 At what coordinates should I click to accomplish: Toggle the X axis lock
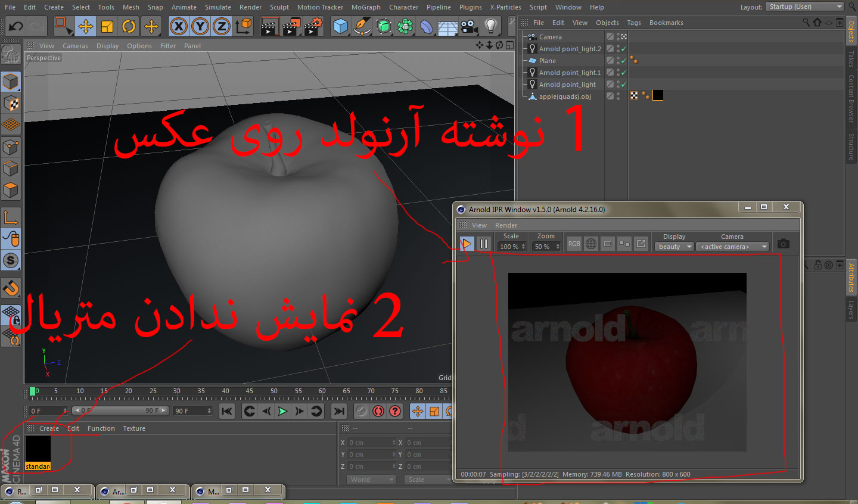click(x=179, y=26)
